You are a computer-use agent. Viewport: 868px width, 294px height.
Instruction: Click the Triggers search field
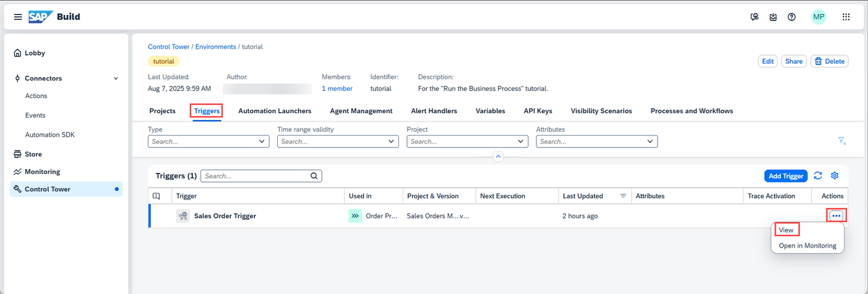(x=261, y=176)
